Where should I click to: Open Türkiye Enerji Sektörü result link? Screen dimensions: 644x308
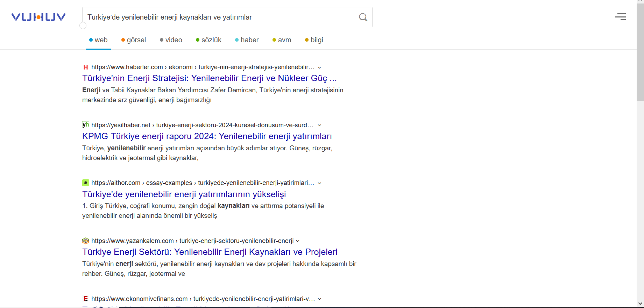[x=210, y=252]
